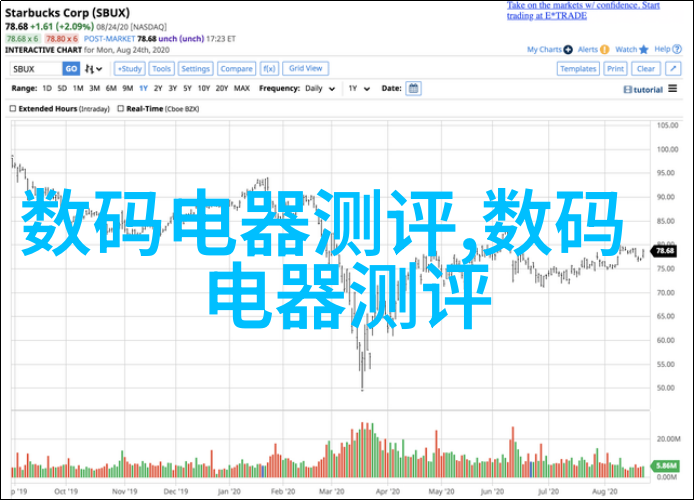Image resolution: width=695 pixels, height=500 pixels.
Task: Select the 5Y range
Action: click(x=187, y=88)
